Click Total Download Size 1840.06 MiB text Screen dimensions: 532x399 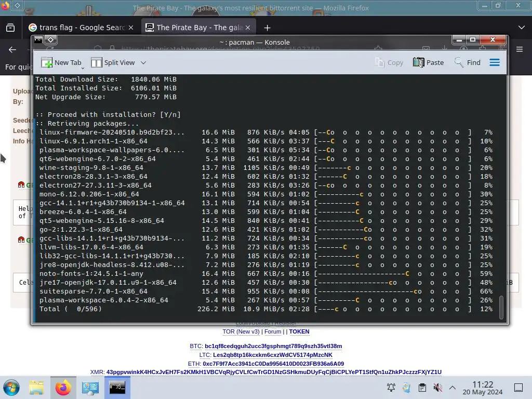(x=106, y=79)
